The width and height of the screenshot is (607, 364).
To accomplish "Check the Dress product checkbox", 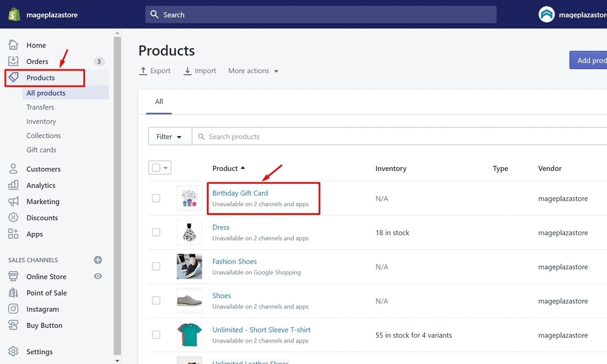I will click(x=156, y=232).
